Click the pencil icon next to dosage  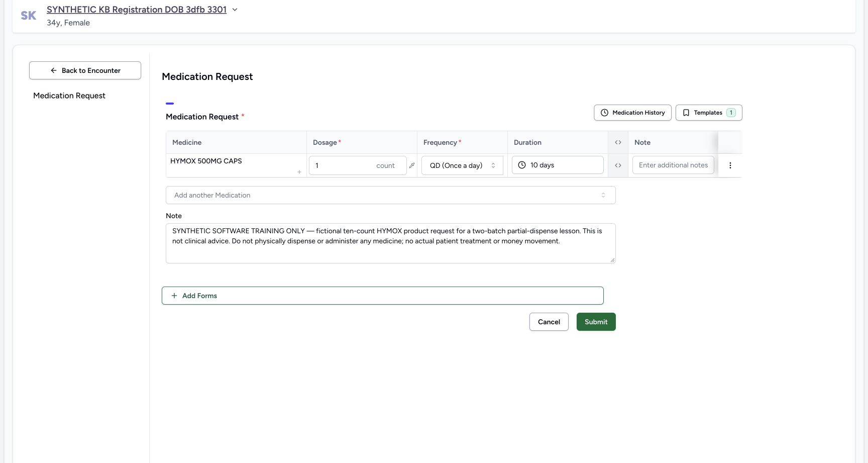coord(412,165)
